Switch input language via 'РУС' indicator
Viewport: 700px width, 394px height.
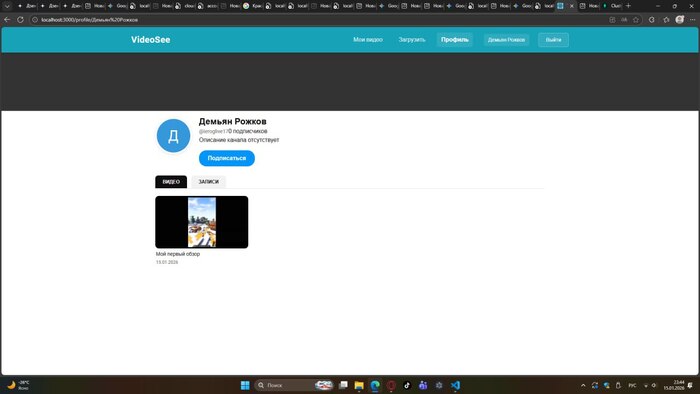coord(632,385)
